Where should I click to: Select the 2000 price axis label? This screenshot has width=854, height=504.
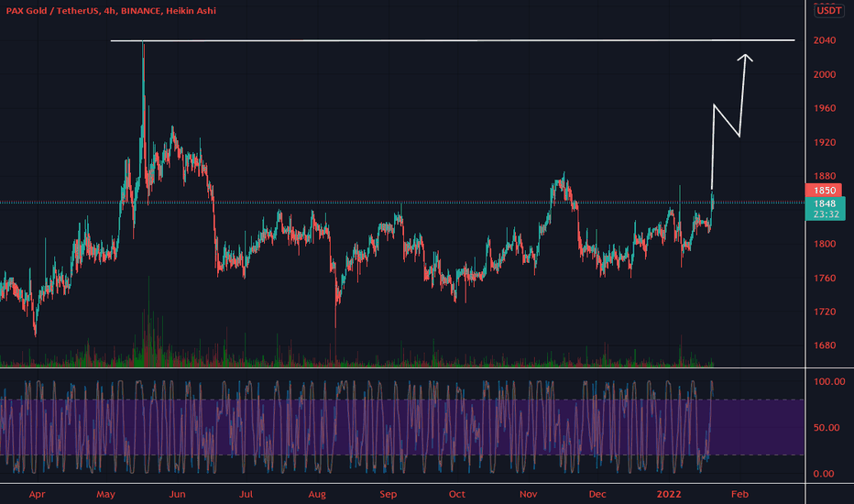click(x=824, y=74)
